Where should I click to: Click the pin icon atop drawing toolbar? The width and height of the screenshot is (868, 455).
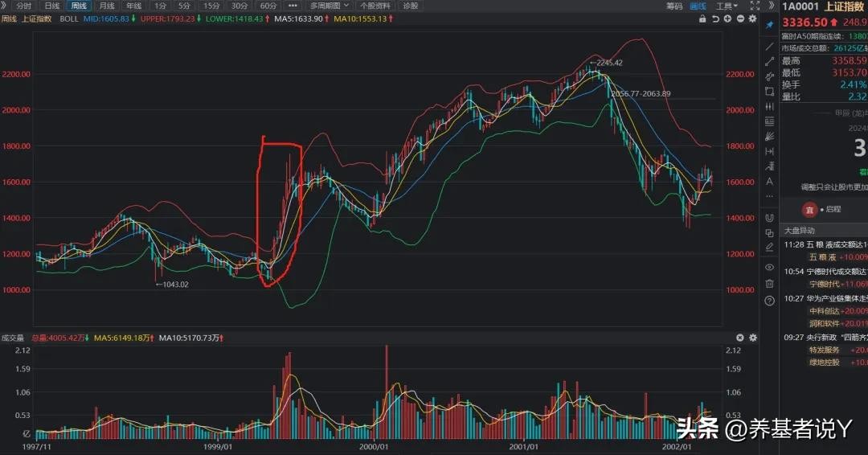coord(769,25)
